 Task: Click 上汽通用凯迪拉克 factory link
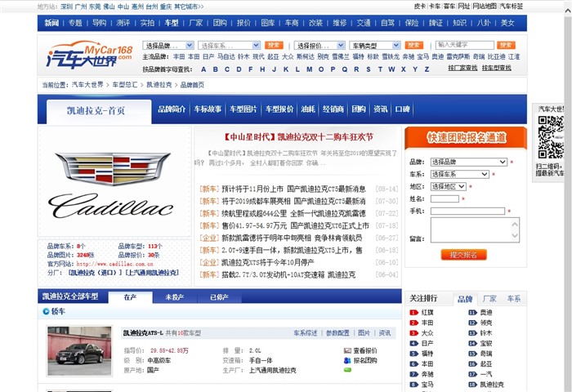(x=152, y=273)
